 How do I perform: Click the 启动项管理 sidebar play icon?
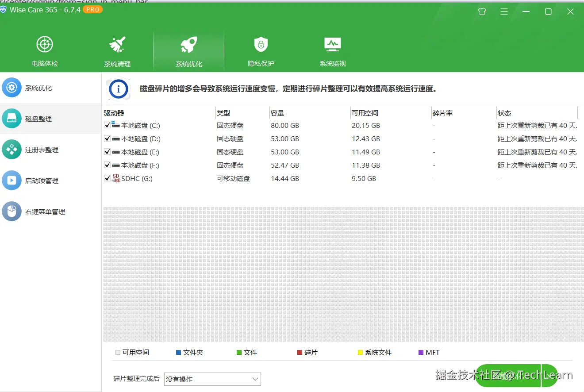(x=12, y=181)
